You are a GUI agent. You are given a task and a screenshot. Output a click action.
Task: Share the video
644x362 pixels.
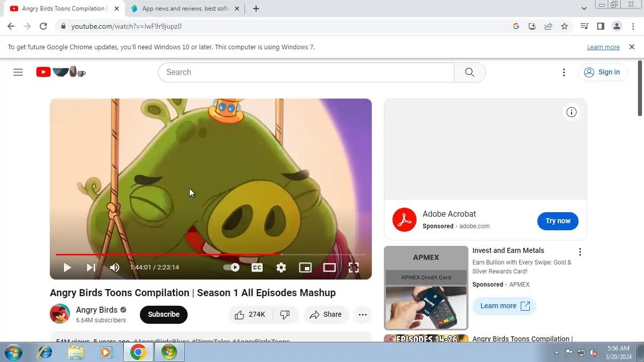(326, 314)
